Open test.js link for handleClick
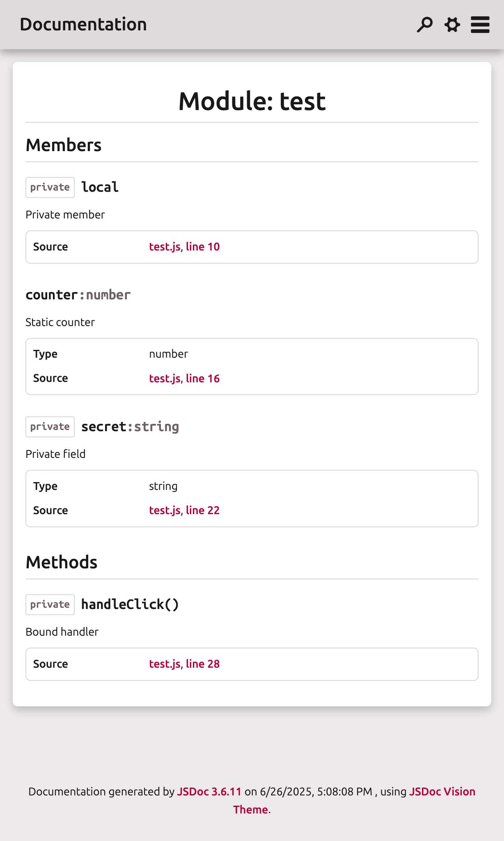Image resolution: width=504 pixels, height=841 pixels. (x=165, y=664)
